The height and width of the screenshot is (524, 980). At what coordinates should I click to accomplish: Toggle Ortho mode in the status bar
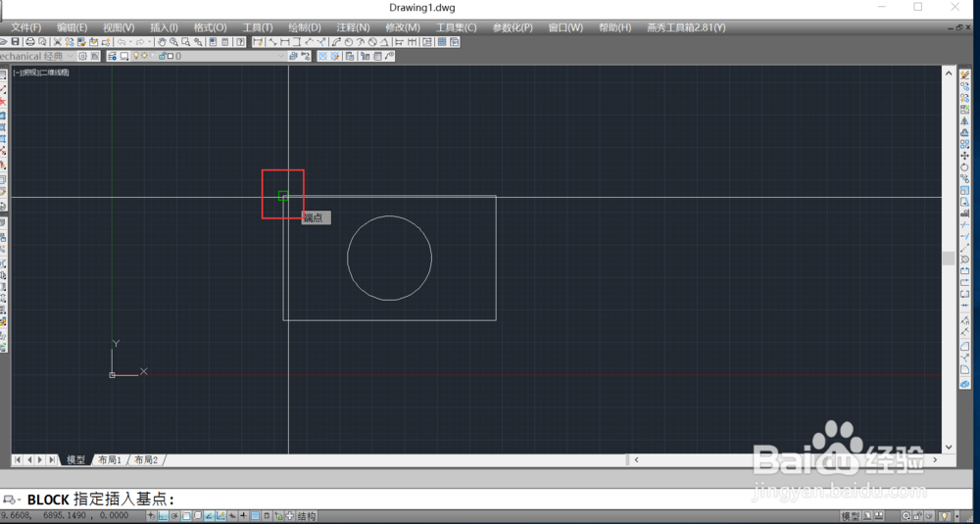click(163, 516)
